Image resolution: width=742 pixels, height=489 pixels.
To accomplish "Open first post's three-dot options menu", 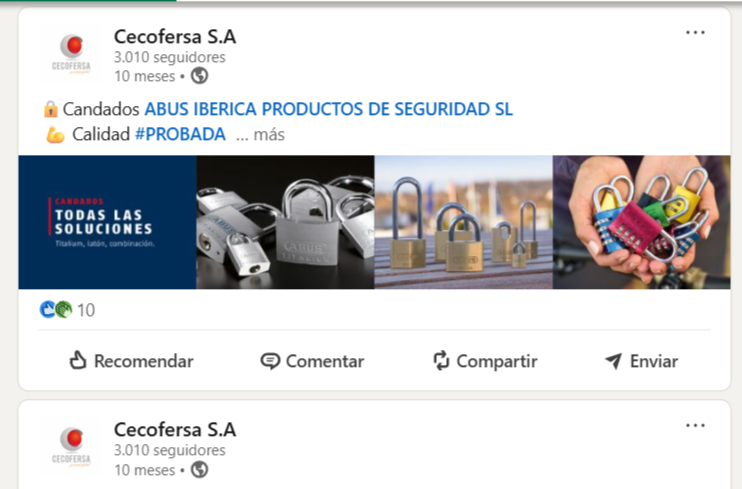I will pyautogui.click(x=695, y=32).
